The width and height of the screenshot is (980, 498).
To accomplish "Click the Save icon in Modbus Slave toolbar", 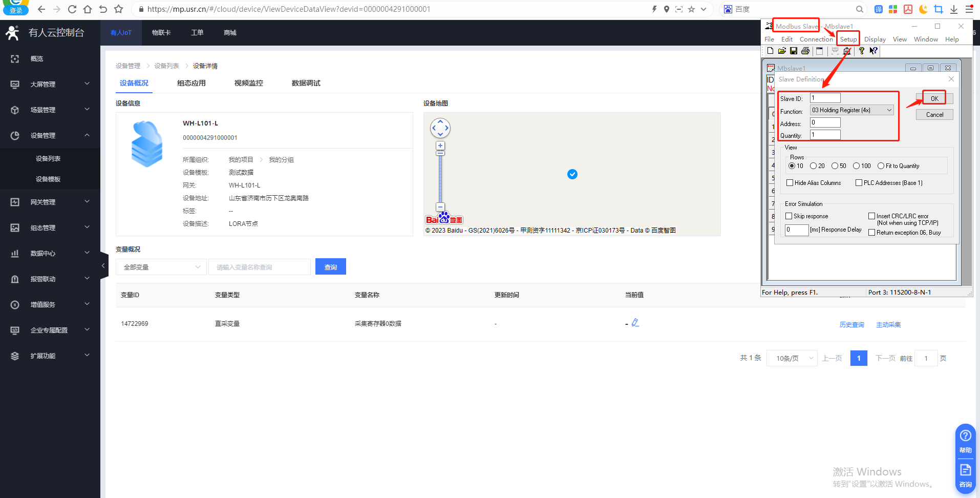I will pyautogui.click(x=793, y=51).
